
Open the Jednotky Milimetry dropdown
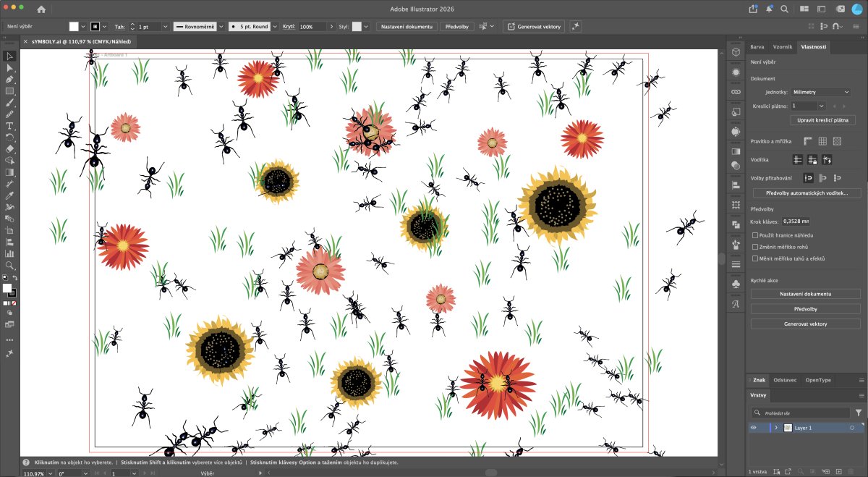(x=820, y=92)
